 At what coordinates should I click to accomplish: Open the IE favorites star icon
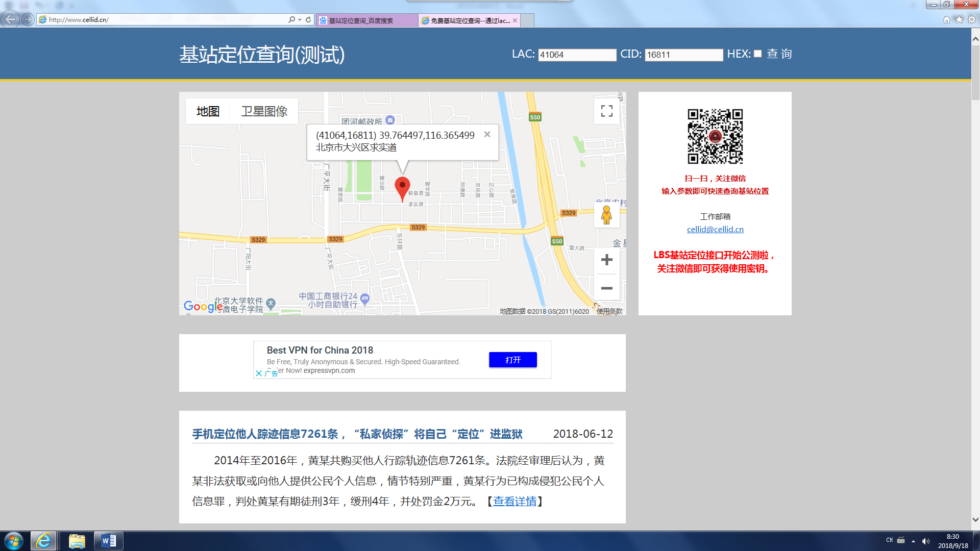(959, 19)
